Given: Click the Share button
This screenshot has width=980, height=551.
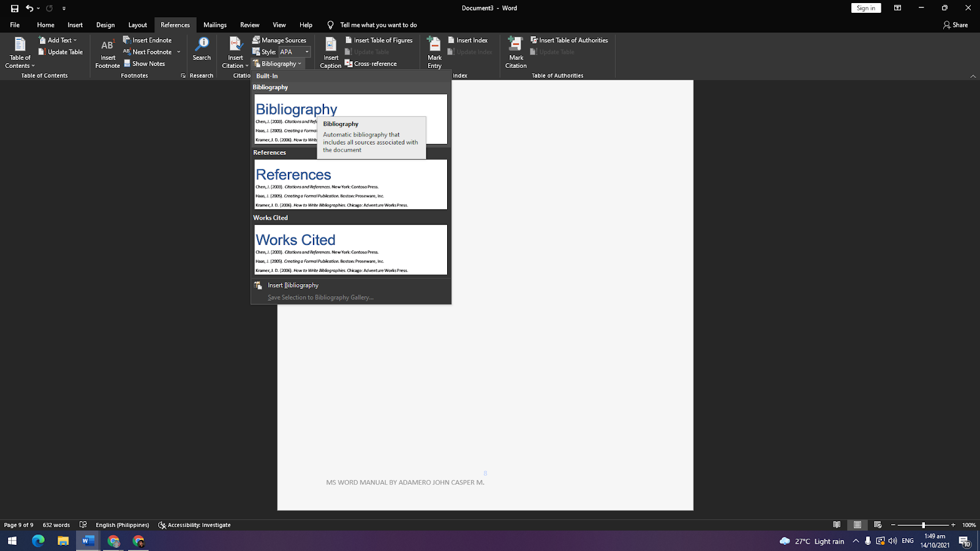Looking at the screenshot, I should tap(956, 25).
